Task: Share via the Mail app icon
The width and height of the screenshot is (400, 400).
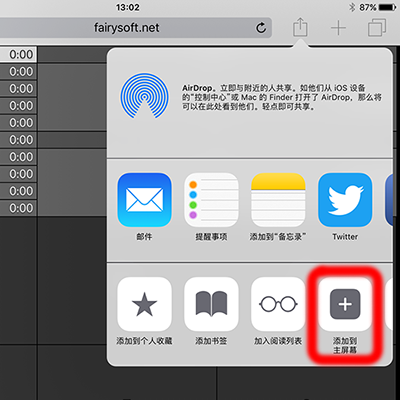Action: pyautogui.click(x=144, y=200)
